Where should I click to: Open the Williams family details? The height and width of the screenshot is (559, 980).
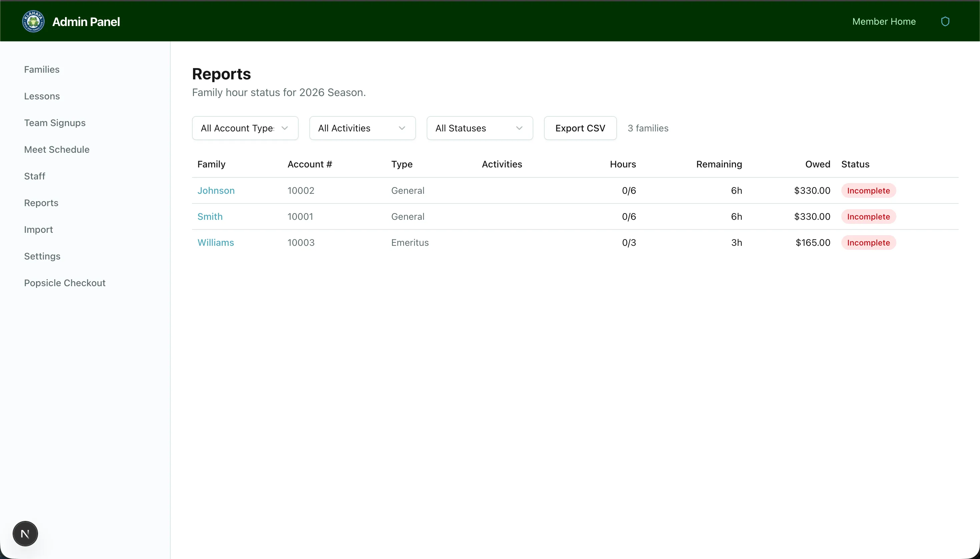[216, 242]
